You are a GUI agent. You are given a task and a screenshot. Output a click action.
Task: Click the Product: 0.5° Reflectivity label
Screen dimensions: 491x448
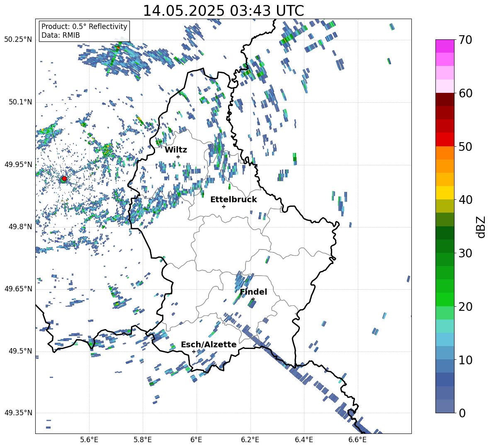[84, 26]
